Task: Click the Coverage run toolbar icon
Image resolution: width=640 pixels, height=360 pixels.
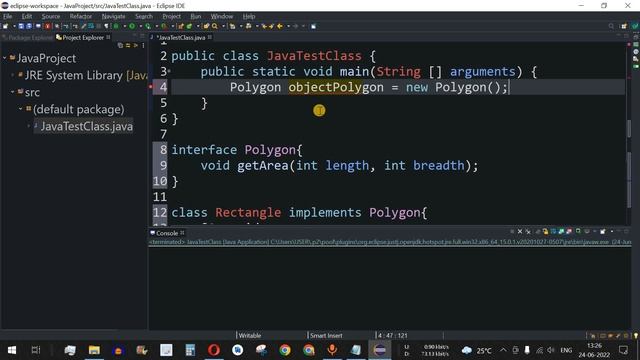Action: (x=148, y=26)
